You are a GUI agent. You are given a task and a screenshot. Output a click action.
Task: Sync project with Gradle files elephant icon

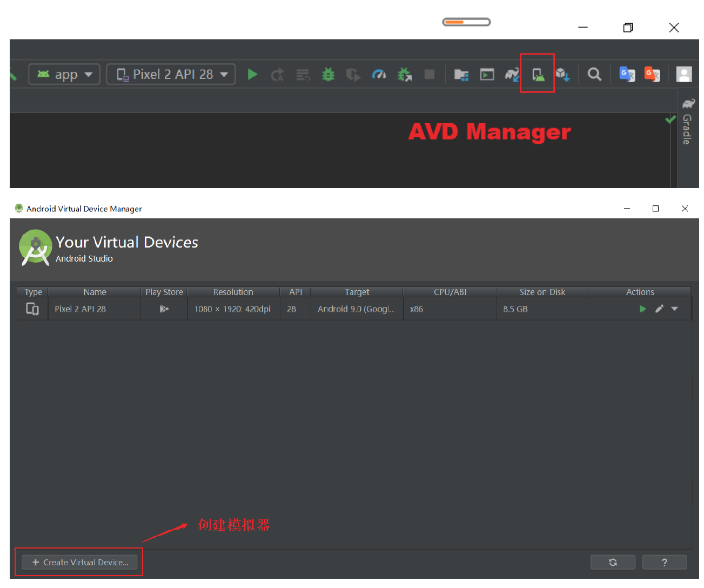(x=512, y=75)
